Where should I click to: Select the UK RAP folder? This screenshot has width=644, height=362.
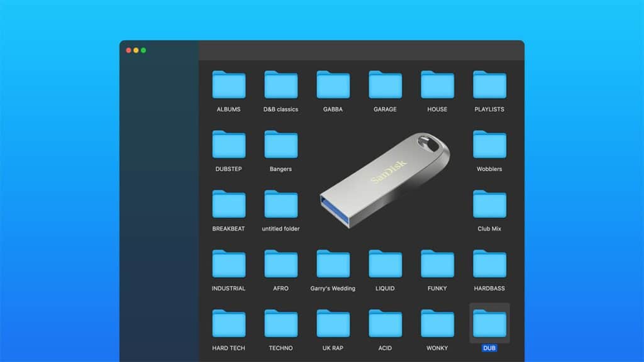[333, 324]
